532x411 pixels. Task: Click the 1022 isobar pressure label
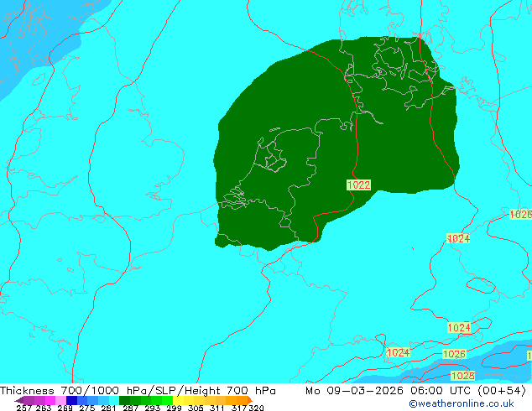[358, 185]
